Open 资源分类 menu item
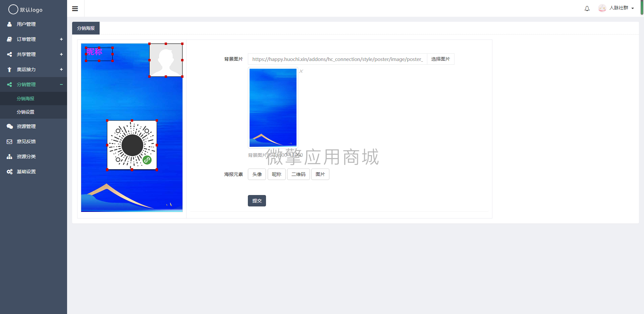Screen dimensions: 644x314 click(34, 156)
